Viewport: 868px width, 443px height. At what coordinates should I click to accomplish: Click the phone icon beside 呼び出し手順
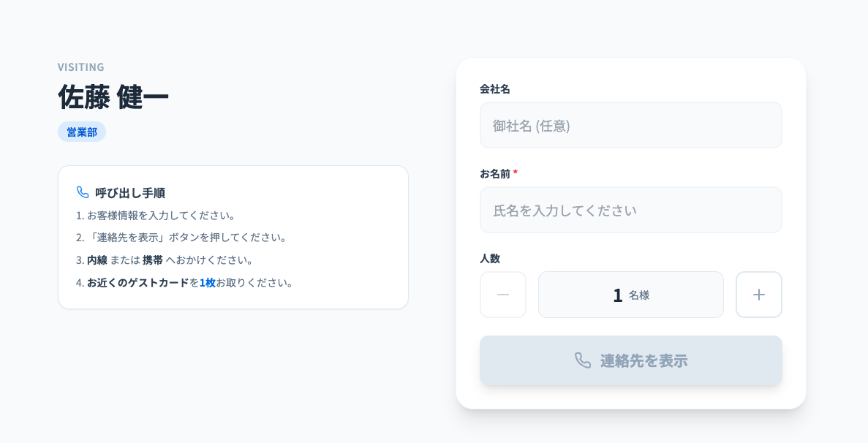(x=83, y=192)
